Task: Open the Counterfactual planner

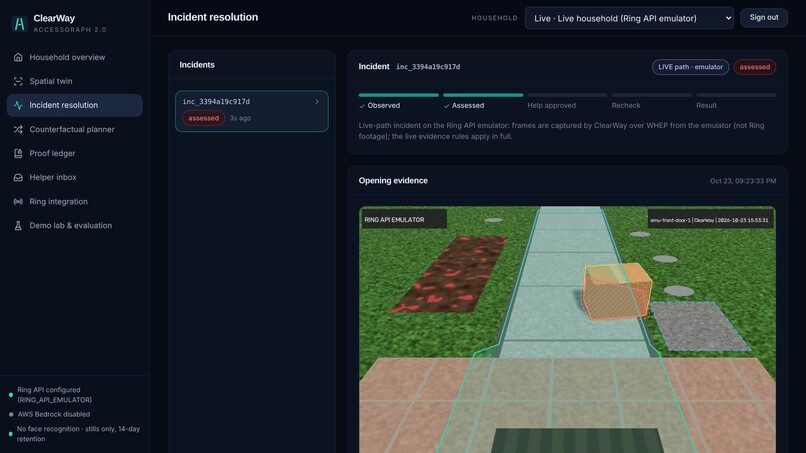Action: click(75, 130)
